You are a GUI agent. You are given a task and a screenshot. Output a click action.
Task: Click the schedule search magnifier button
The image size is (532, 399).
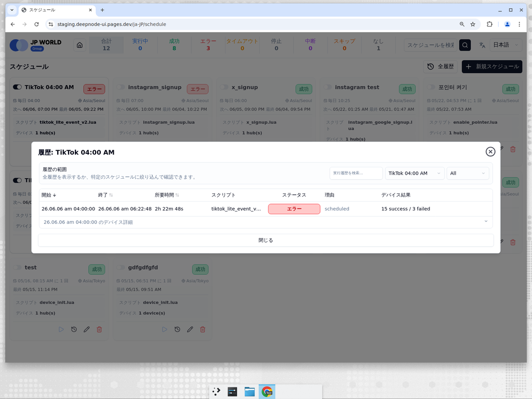point(465,45)
